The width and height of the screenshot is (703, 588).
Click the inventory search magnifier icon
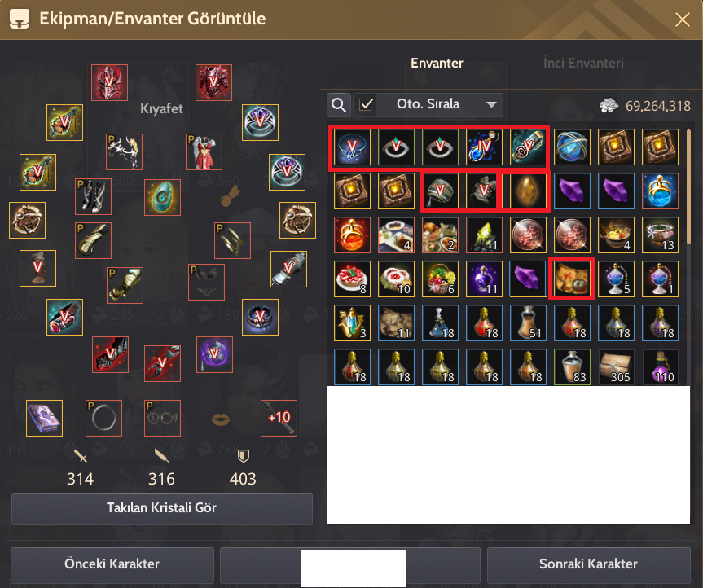pos(339,105)
